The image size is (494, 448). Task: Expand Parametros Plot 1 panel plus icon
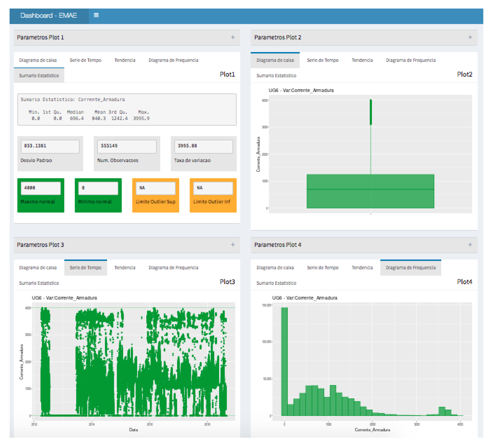pyautogui.click(x=233, y=37)
